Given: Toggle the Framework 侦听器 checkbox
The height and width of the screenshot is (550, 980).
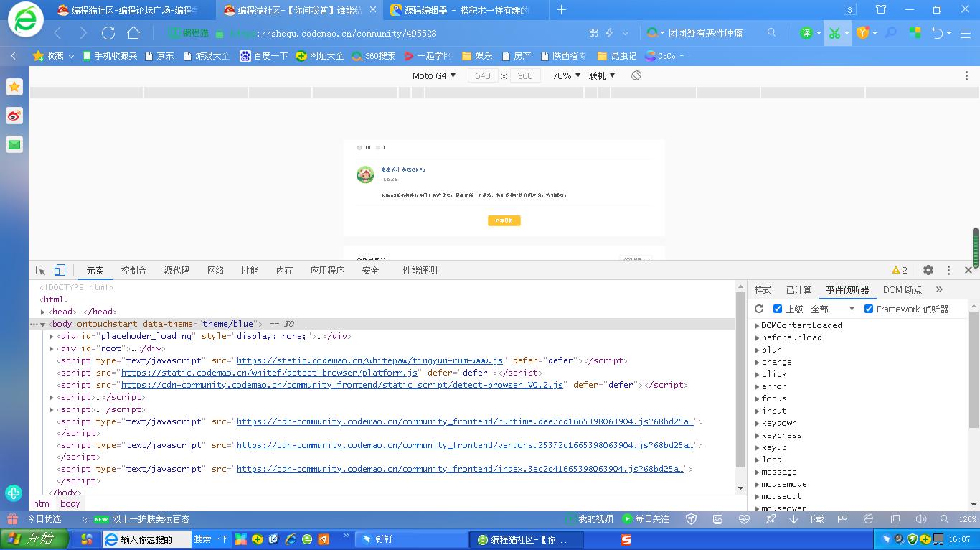Looking at the screenshot, I should tap(869, 309).
